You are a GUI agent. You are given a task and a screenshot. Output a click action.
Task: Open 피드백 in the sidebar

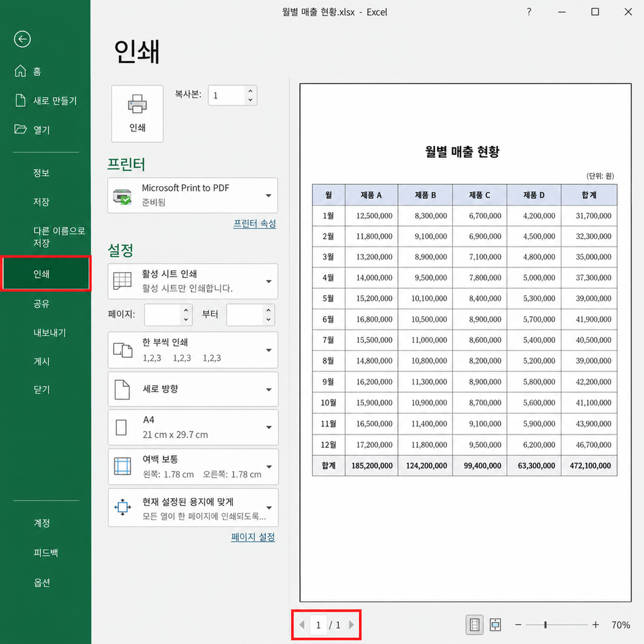coord(45,552)
